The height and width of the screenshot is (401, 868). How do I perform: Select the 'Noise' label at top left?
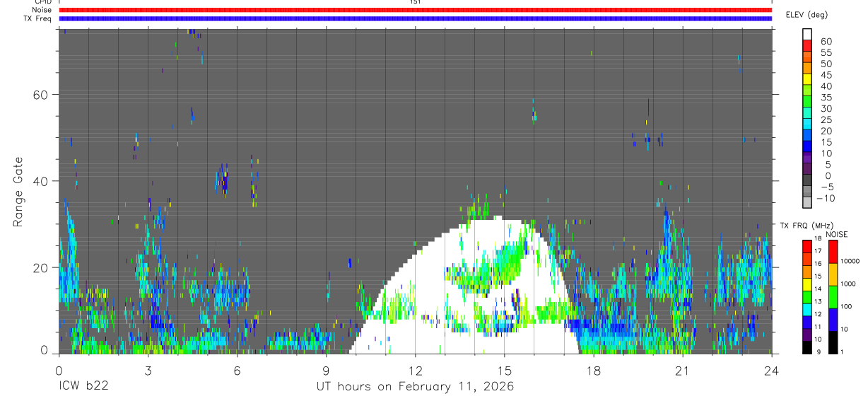42,10
